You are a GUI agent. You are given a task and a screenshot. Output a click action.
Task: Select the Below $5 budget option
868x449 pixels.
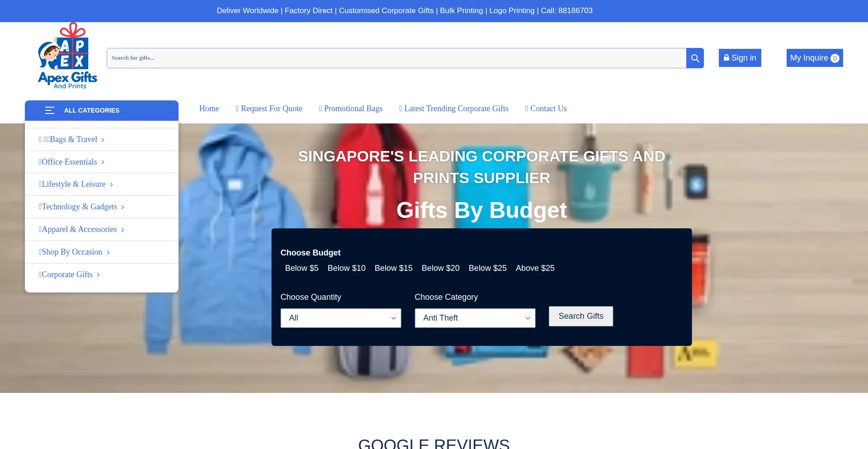point(302,268)
